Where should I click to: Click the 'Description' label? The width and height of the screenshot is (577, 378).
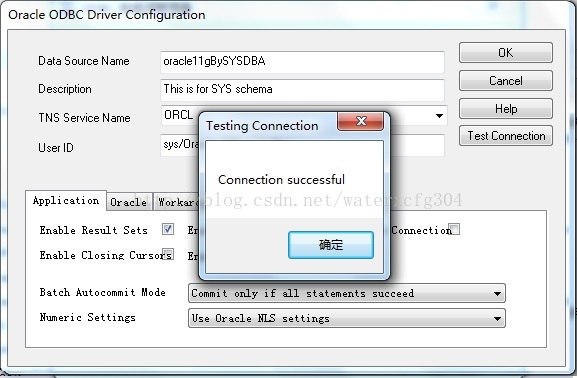[65, 89]
